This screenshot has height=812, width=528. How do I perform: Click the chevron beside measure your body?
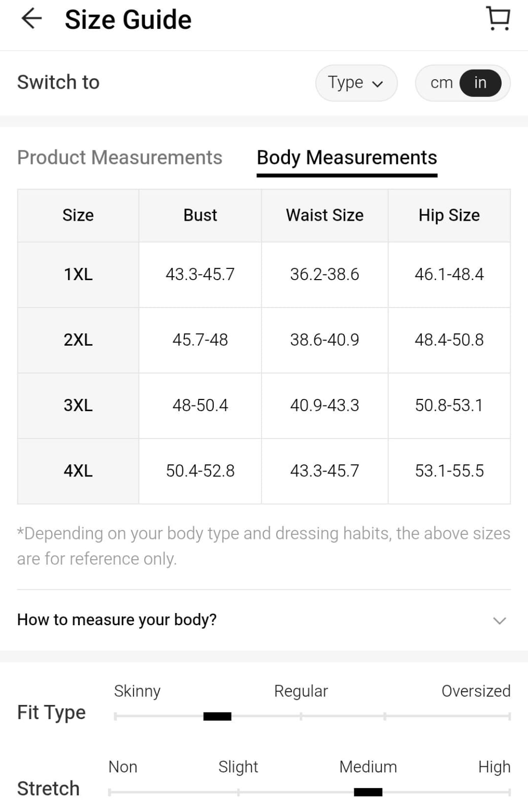tap(500, 620)
